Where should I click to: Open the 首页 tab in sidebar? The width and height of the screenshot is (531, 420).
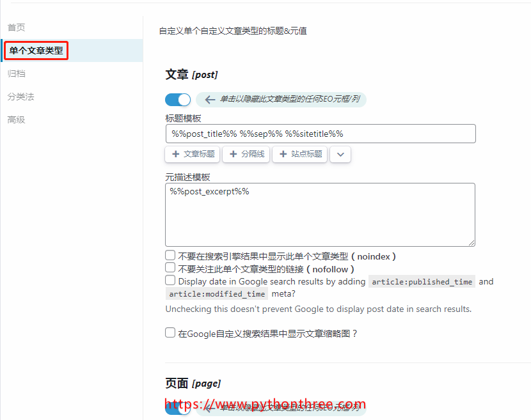click(17, 27)
